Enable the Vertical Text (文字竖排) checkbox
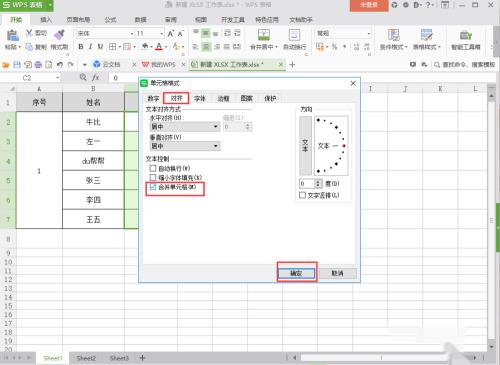The width and height of the screenshot is (500, 365). coord(302,195)
